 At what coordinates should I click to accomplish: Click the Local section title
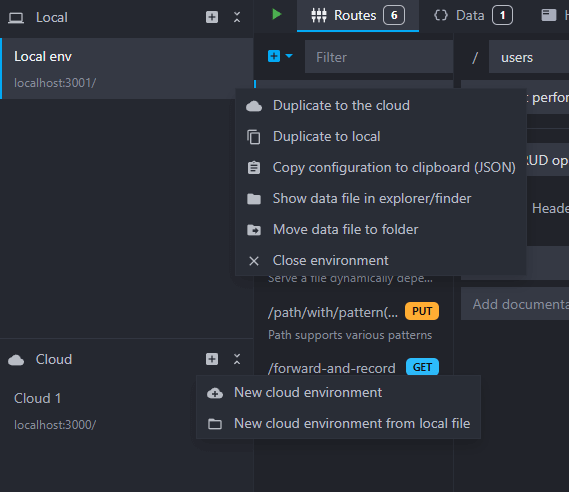pos(52,17)
